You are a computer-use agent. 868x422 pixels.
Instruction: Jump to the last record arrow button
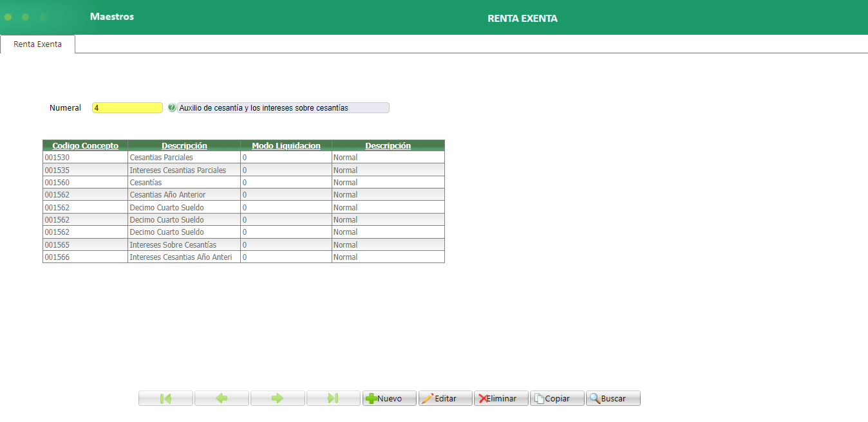(x=334, y=398)
